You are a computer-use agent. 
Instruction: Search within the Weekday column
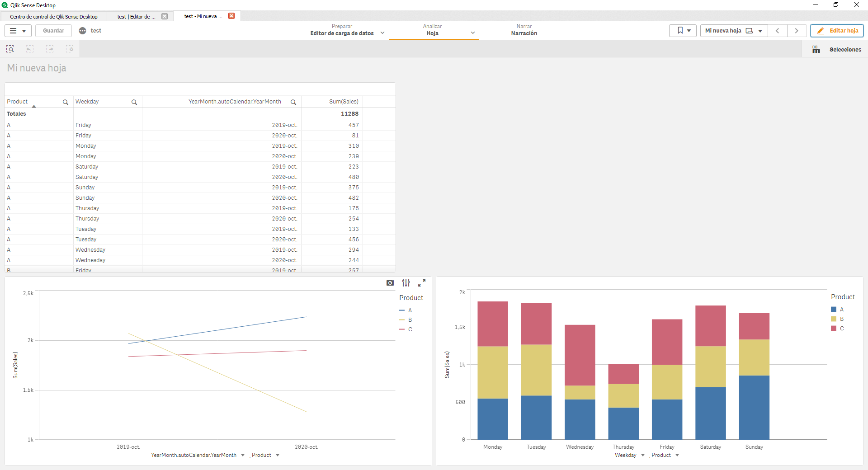[x=134, y=102]
